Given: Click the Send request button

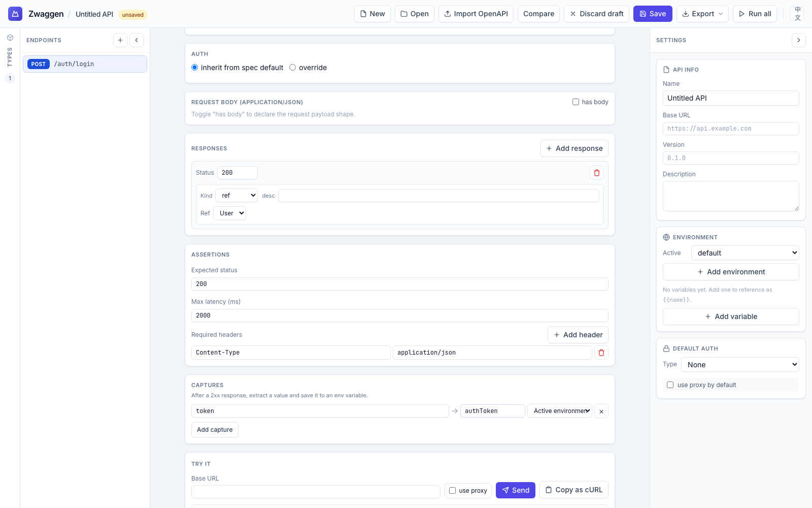Looking at the screenshot, I should pyautogui.click(x=515, y=490).
